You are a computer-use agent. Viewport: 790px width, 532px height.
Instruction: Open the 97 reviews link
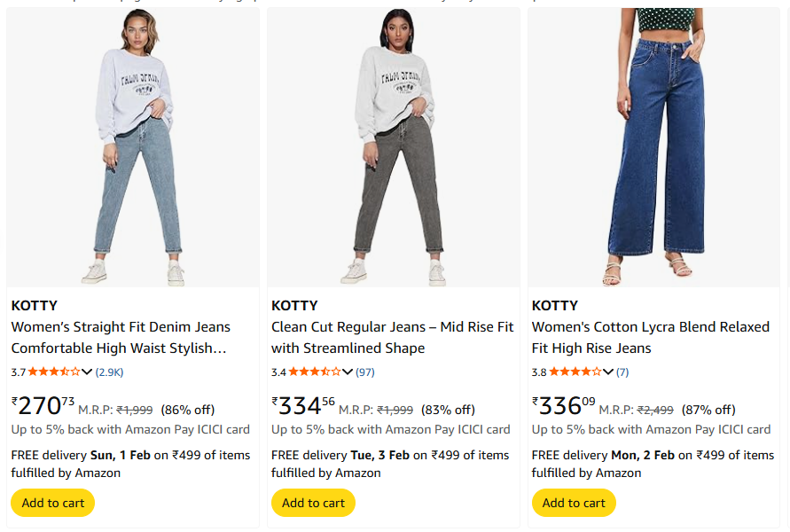[x=365, y=372]
